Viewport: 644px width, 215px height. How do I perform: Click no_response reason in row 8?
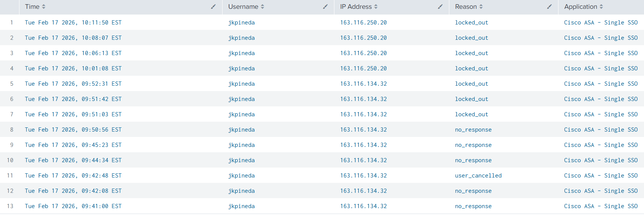(x=473, y=130)
